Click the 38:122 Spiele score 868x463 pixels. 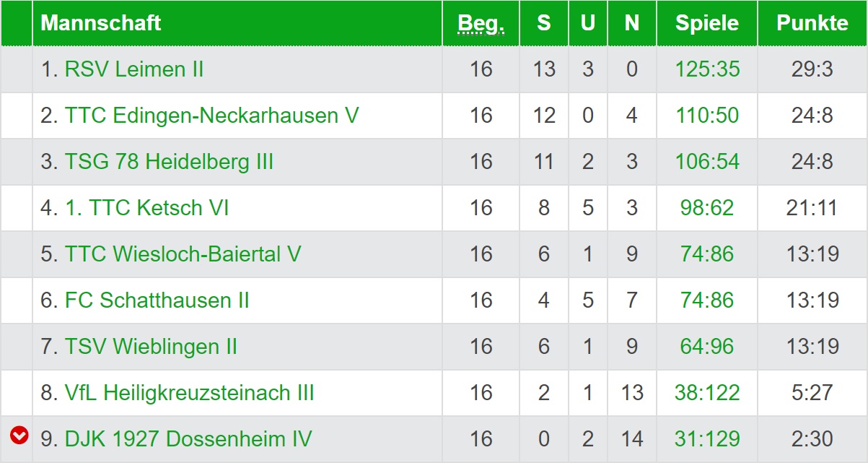(707, 393)
